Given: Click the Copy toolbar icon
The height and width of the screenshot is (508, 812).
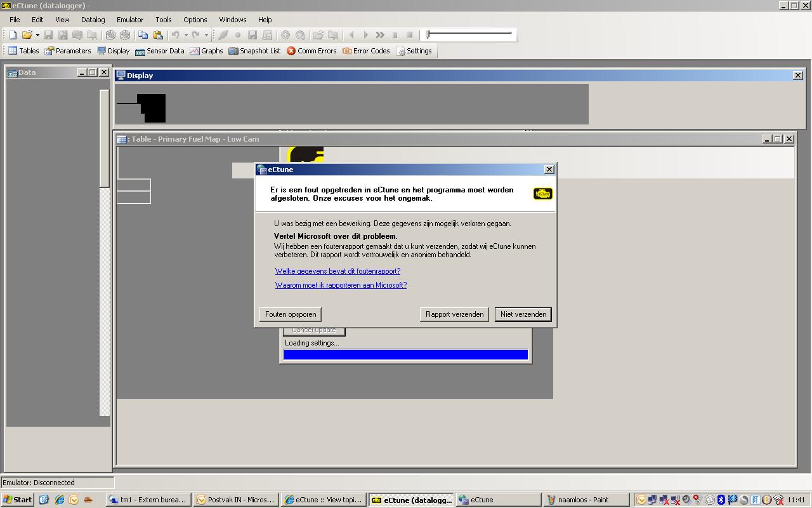Looking at the screenshot, I should [x=143, y=36].
